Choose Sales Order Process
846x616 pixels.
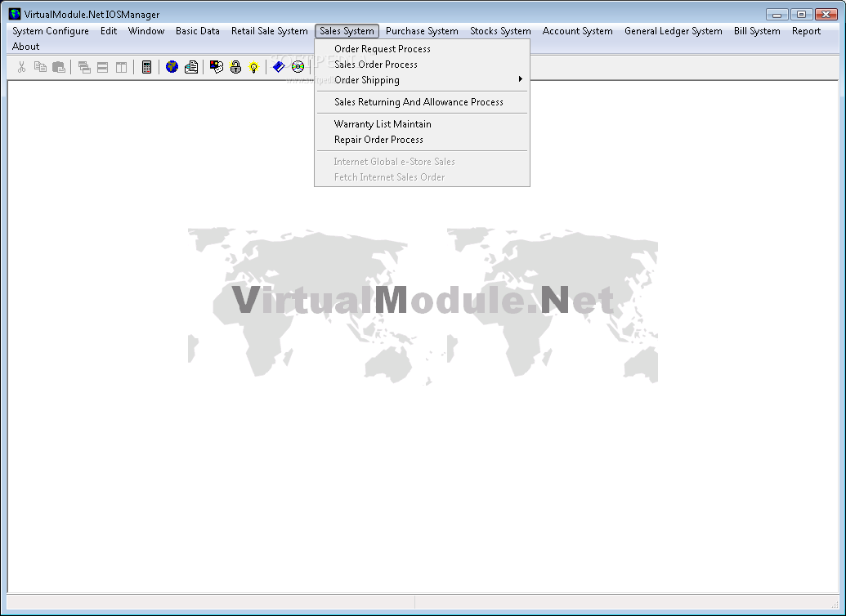pyautogui.click(x=422, y=65)
